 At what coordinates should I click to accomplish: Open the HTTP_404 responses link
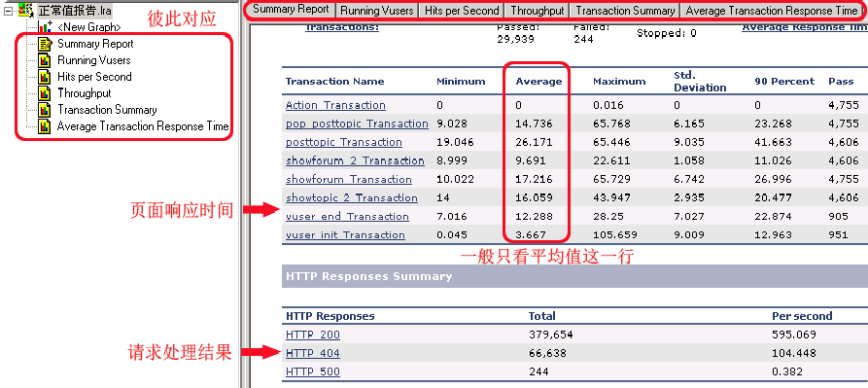pyautogui.click(x=313, y=353)
